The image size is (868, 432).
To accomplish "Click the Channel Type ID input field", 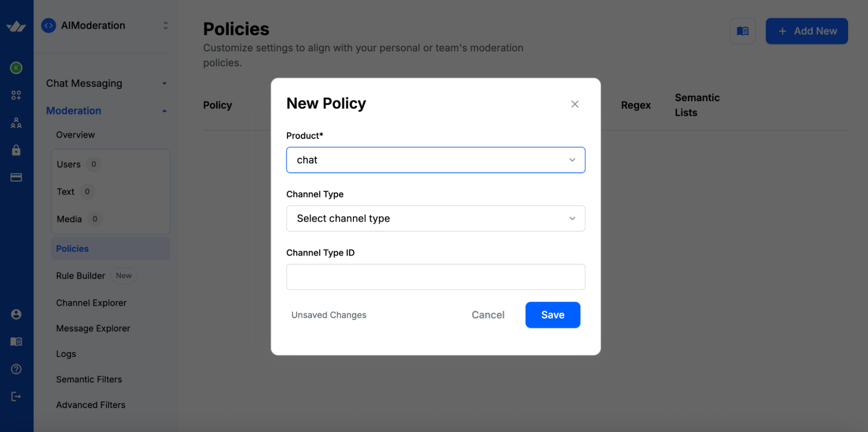I will [x=436, y=276].
